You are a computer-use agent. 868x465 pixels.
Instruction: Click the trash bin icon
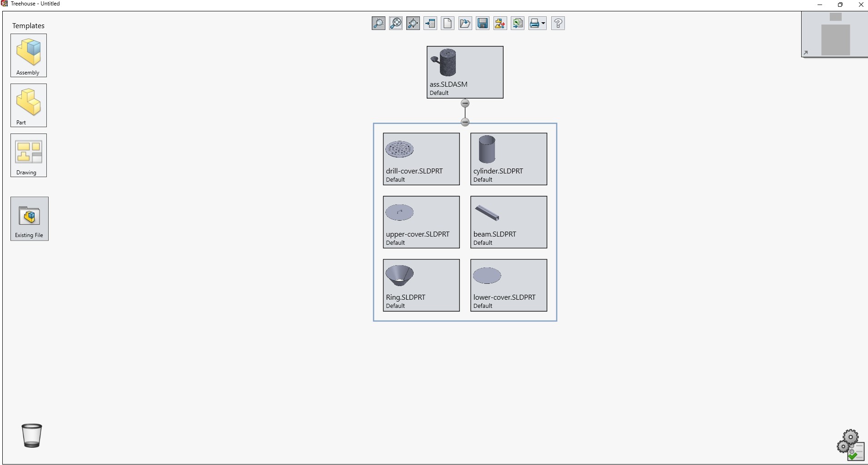[x=32, y=435]
